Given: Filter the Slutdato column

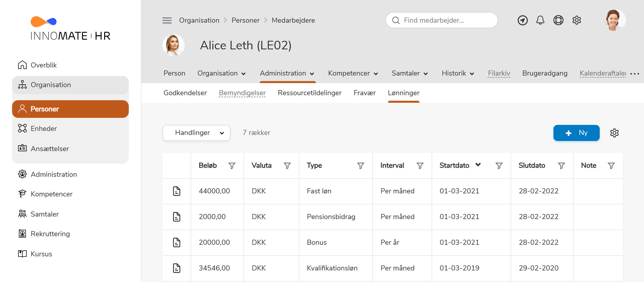Looking at the screenshot, I should 561,166.
